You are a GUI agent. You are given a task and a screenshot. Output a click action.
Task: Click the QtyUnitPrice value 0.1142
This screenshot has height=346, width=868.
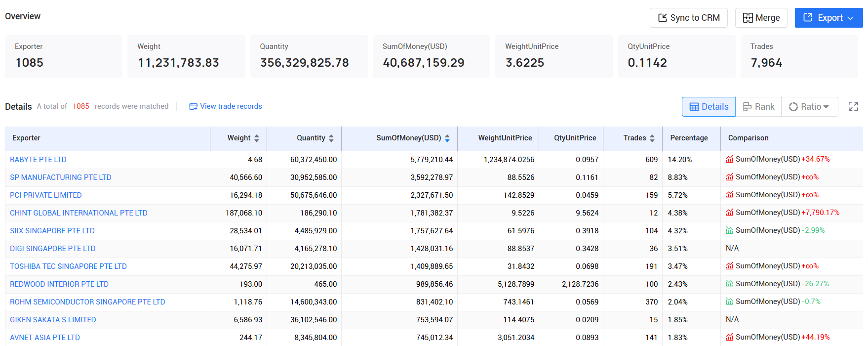coord(647,63)
